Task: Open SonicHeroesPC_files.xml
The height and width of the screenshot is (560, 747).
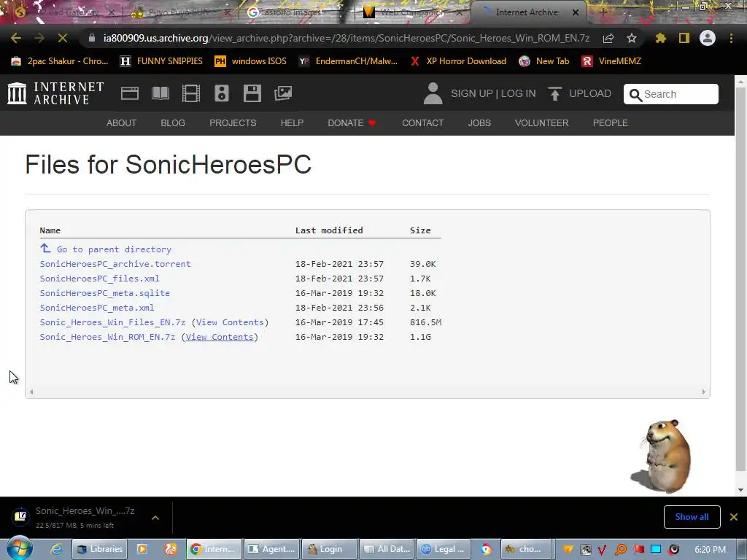Action: click(x=99, y=279)
